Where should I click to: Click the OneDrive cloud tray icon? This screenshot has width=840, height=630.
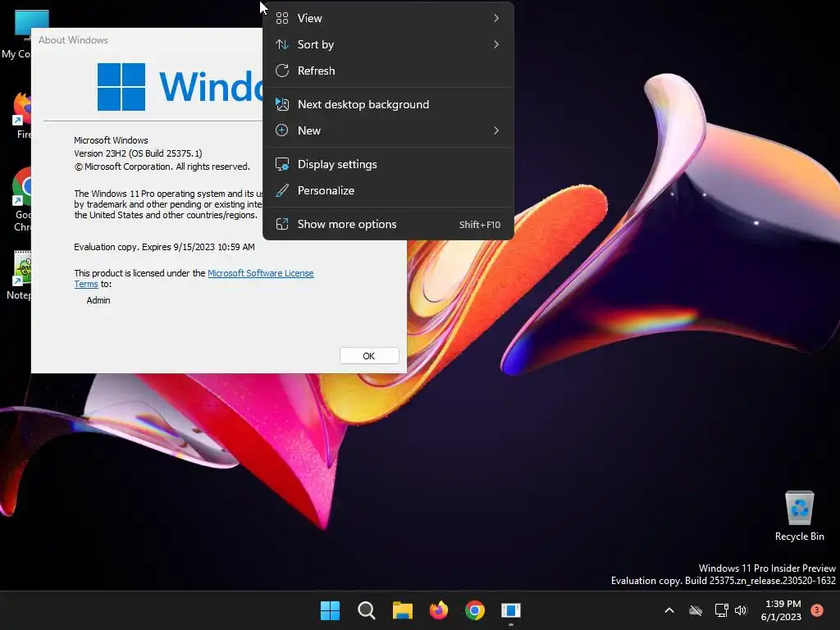(696, 610)
